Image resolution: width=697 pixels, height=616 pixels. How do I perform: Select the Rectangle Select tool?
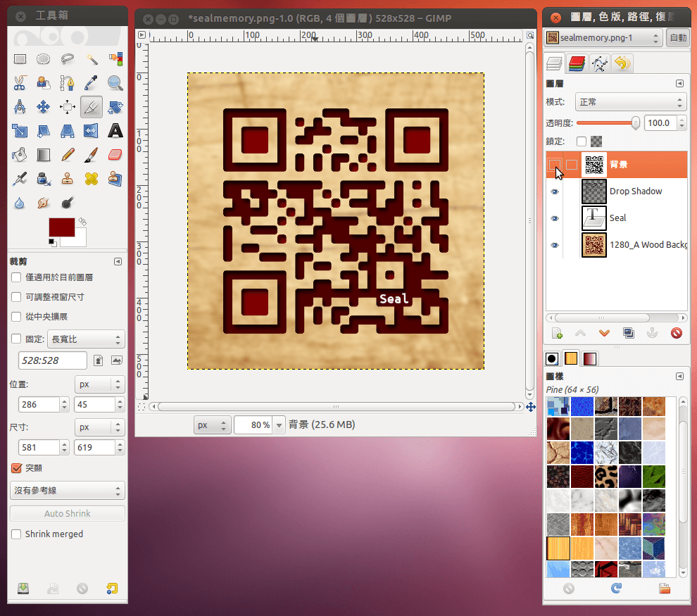click(20, 59)
